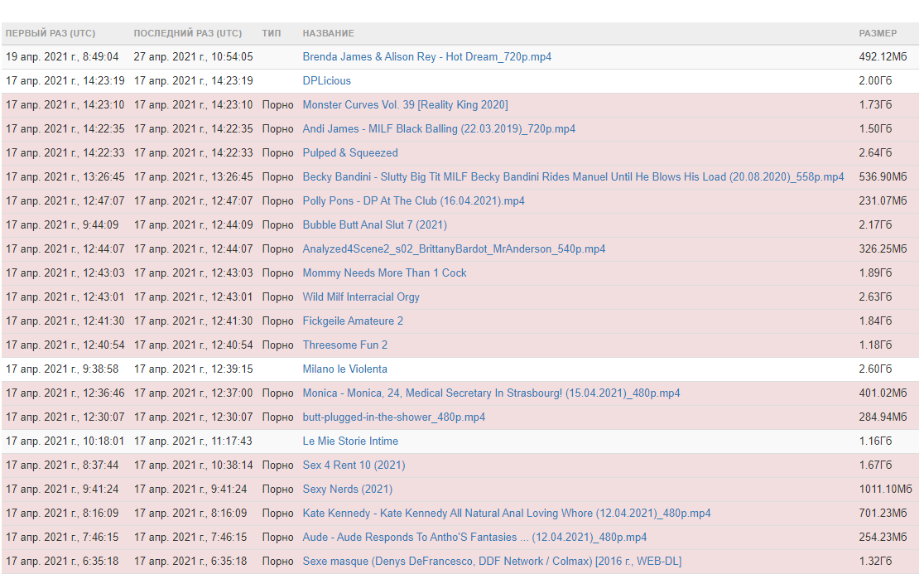Open the 'Fickgeile Amateure 2' link
The height and width of the screenshot is (574, 924).
(353, 321)
